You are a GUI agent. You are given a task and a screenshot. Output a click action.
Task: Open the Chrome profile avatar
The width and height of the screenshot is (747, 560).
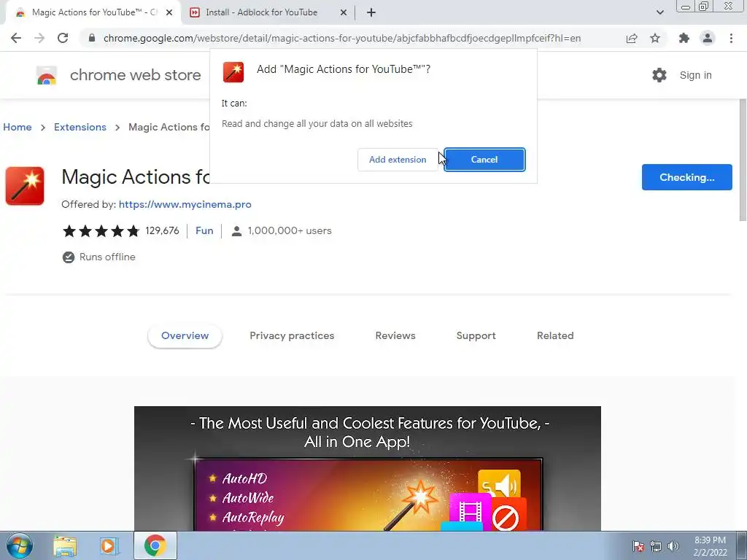click(x=708, y=38)
